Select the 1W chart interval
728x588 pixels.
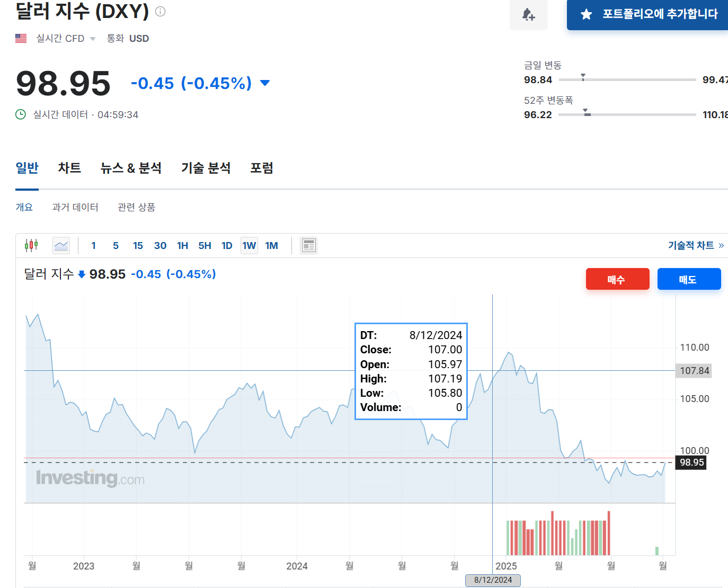tap(249, 245)
